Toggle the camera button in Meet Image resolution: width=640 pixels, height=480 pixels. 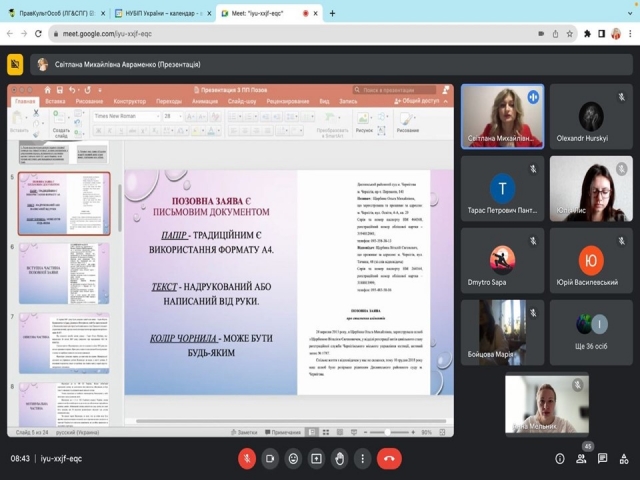pos(269,458)
